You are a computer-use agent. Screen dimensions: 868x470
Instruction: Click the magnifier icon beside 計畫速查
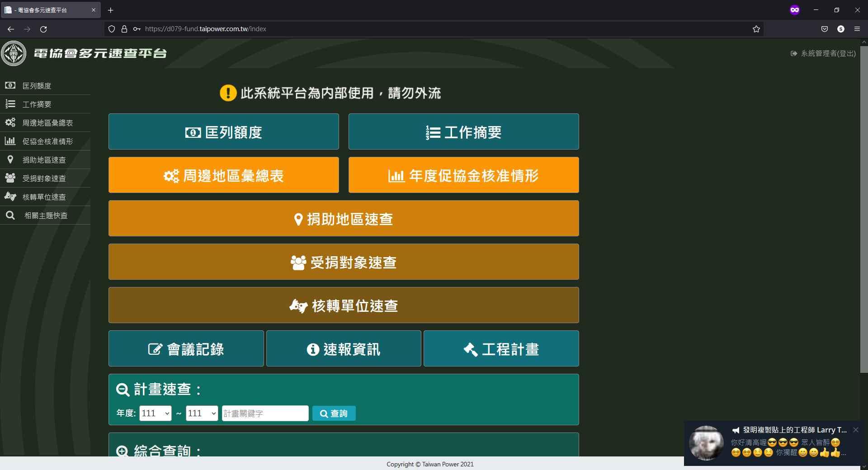123,390
